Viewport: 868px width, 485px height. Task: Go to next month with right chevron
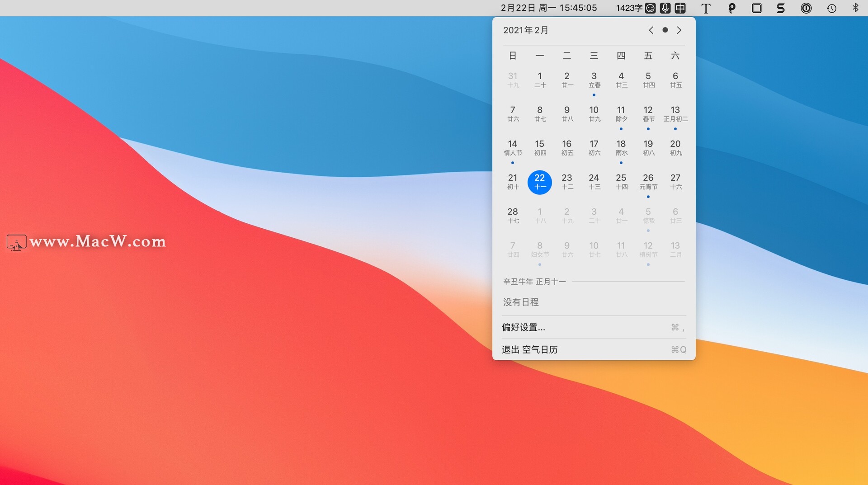tap(679, 30)
